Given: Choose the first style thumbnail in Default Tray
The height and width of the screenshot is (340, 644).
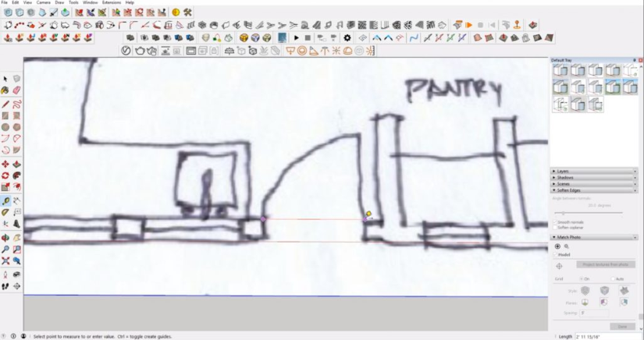Looking at the screenshot, I should pos(560,70).
